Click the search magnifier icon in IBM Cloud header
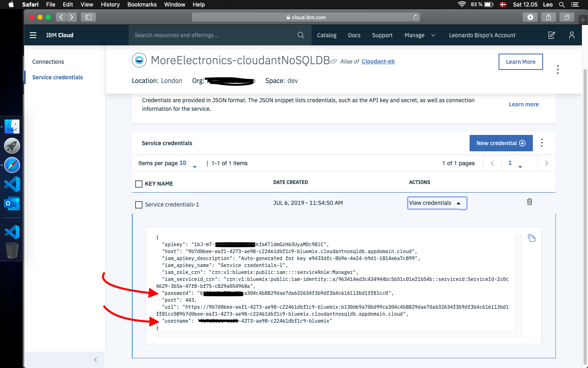Viewport: 588px width, 368px height. pyautogui.click(x=301, y=35)
